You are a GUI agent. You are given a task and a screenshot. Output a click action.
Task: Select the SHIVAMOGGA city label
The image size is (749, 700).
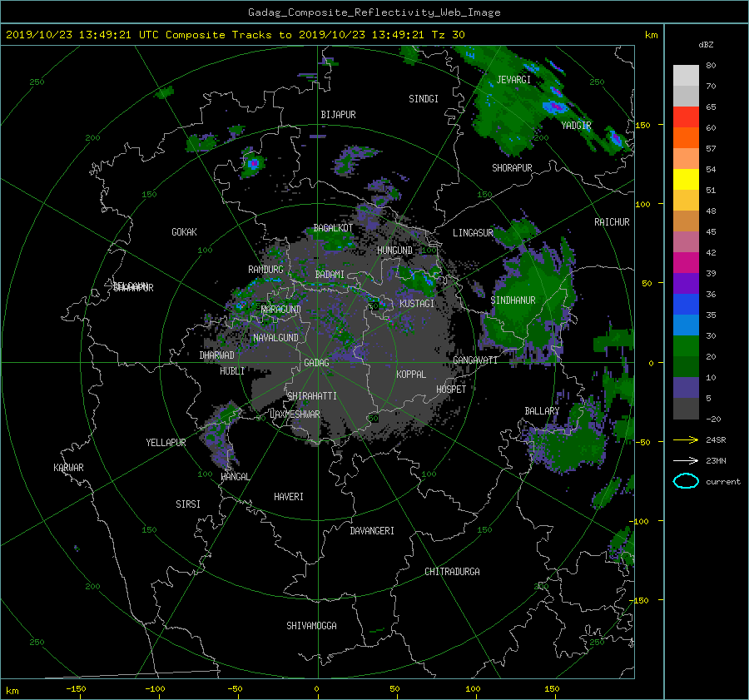tap(311, 625)
